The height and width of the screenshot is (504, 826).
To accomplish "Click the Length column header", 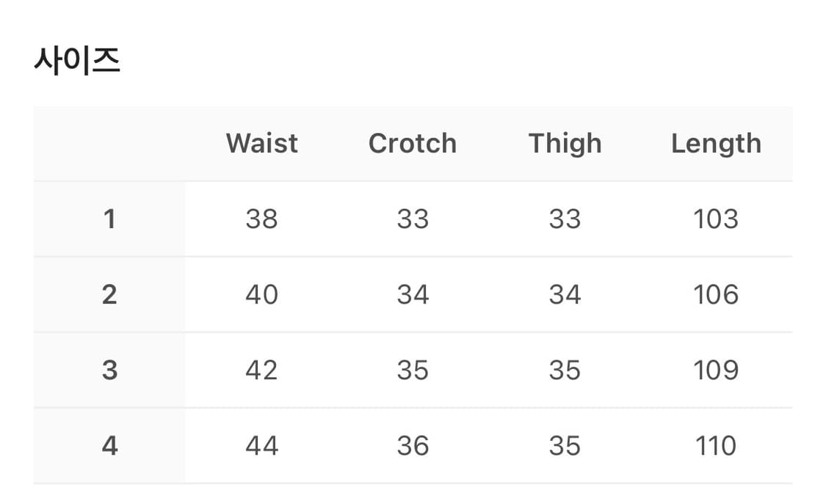I will click(x=716, y=144).
